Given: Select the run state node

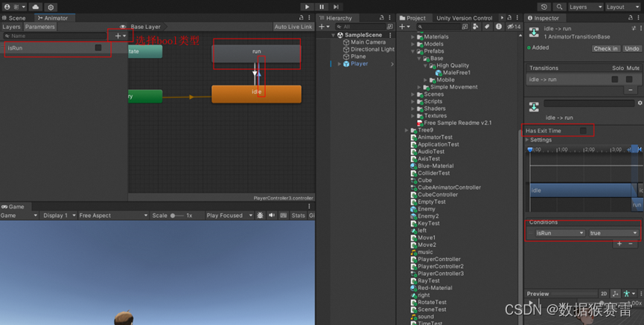Looking at the screenshot, I should [256, 54].
